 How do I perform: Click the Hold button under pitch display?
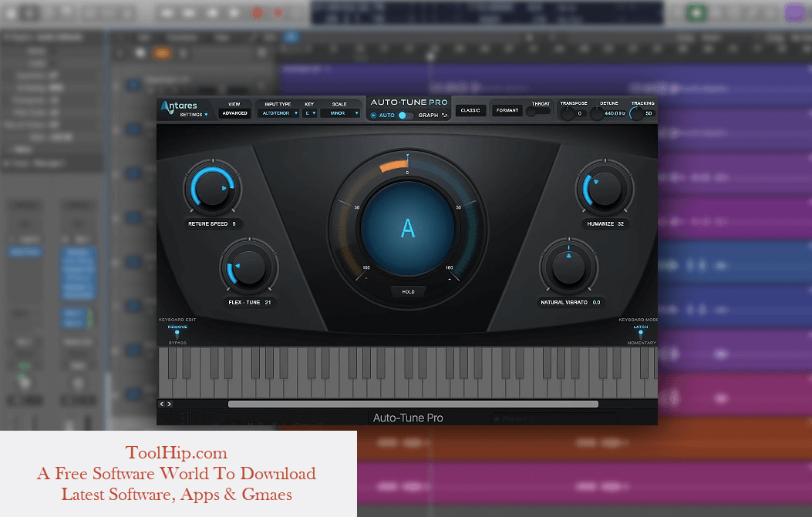[x=408, y=292]
